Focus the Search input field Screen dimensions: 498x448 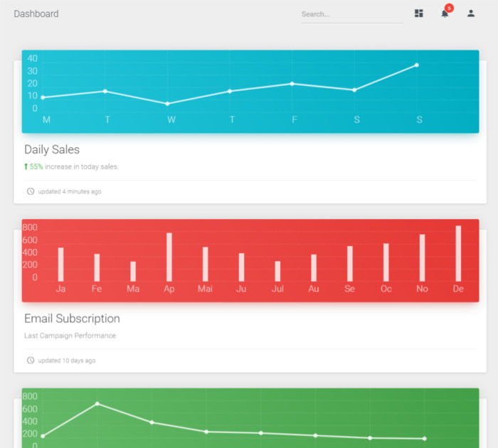pyautogui.click(x=352, y=14)
